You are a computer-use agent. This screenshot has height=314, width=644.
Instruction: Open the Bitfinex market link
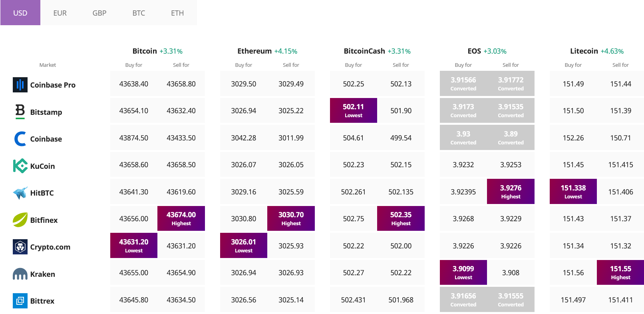pos(44,220)
